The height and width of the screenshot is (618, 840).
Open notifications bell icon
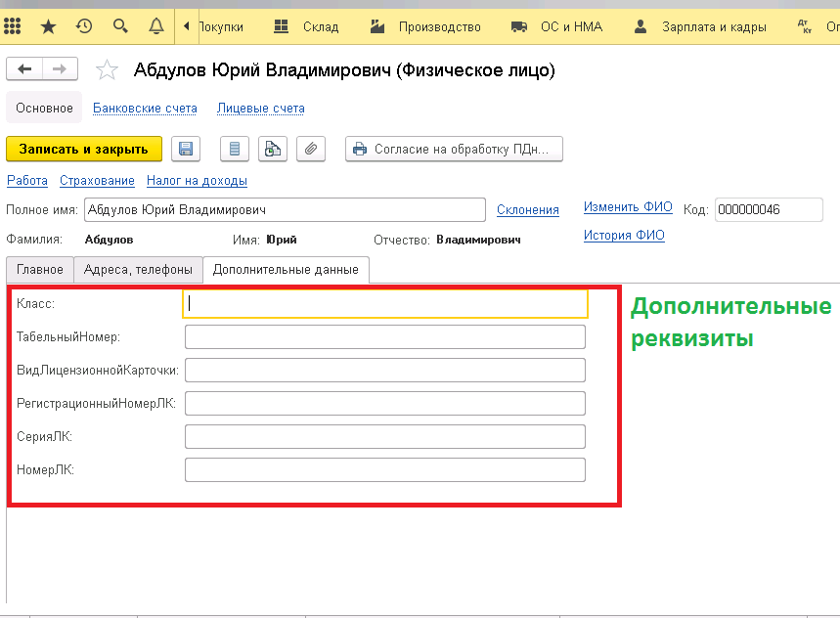click(155, 26)
